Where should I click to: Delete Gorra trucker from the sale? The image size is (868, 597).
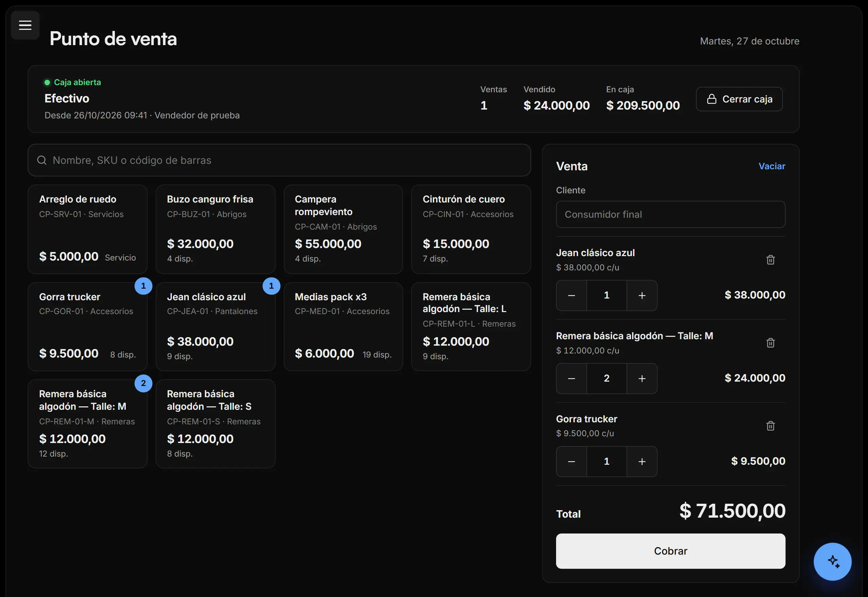[x=770, y=426]
